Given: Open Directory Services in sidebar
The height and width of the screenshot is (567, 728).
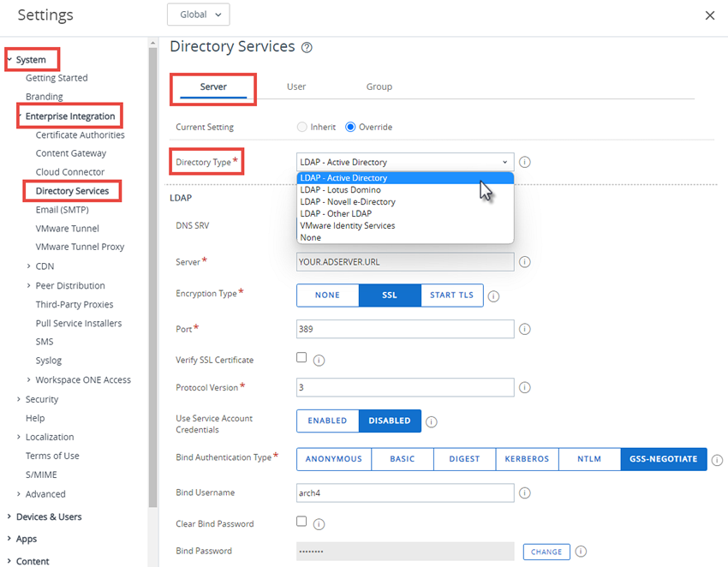Looking at the screenshot, I should pyautogui.click(x=73, y=191).
